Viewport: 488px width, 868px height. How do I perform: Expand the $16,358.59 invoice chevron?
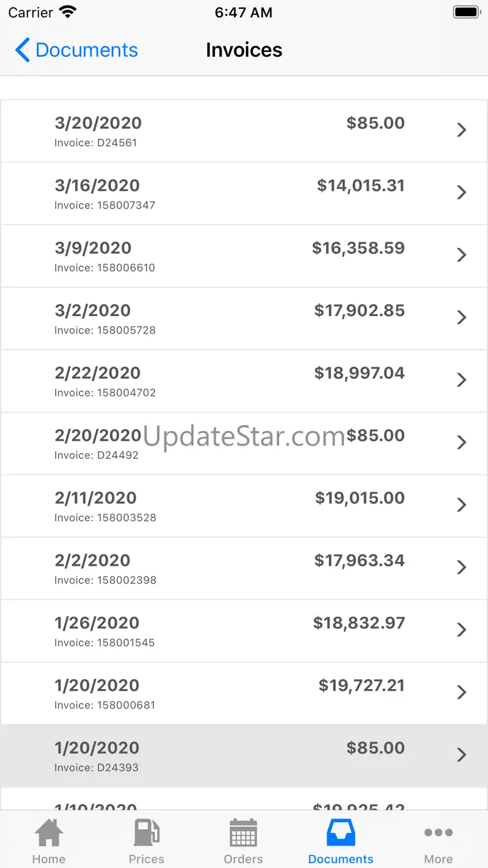click(x=462, y=255)
